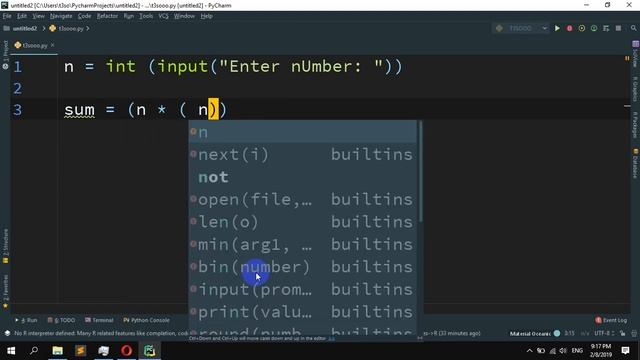The height and width of the screenshot is (360, 640).
Task: Click the Material Oceanic theme indicator
Action: 535,333
